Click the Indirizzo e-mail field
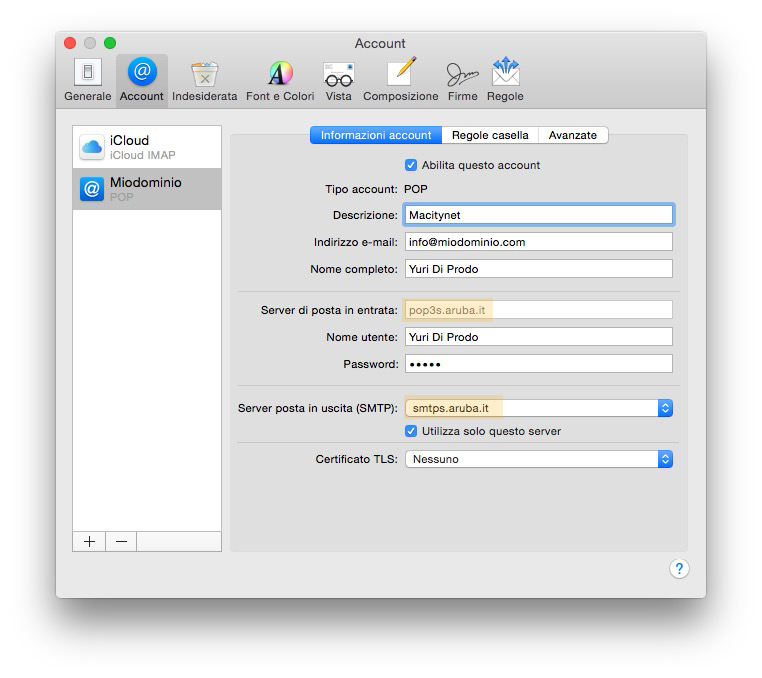762x678 pixels. tap(538, 242)
